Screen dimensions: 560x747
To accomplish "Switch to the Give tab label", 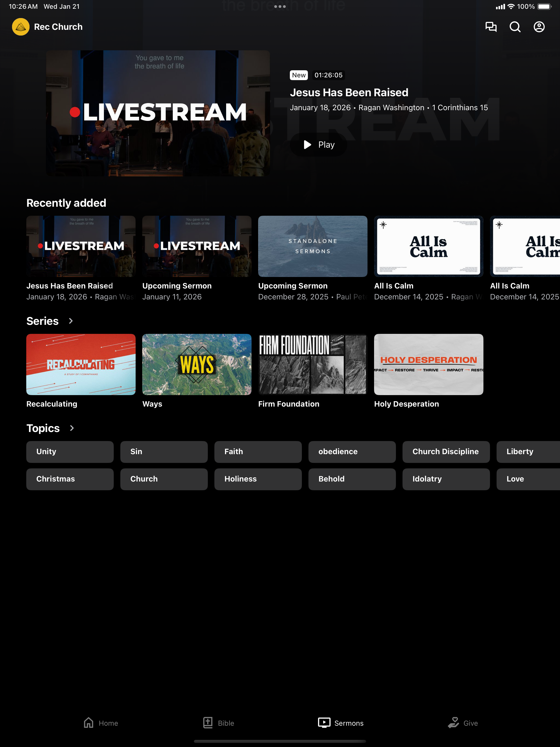I will coord(471,723).
